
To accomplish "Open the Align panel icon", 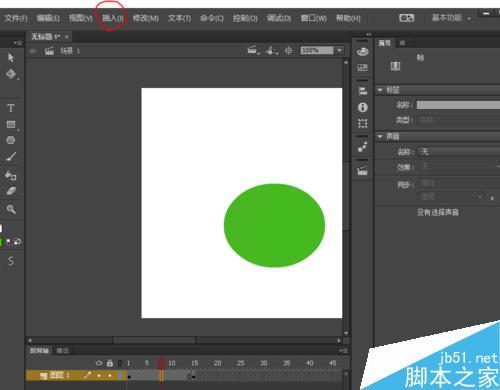I will (362, 91).
